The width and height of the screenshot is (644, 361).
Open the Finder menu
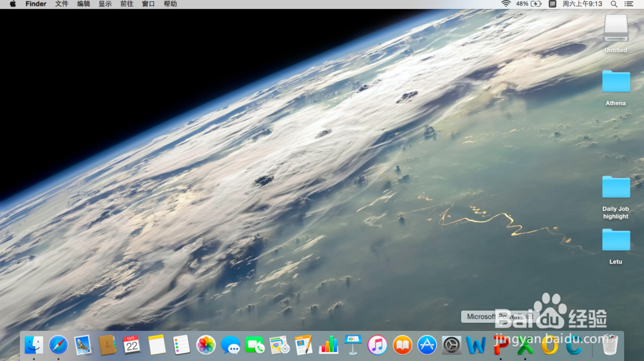(x=35, y=4)
